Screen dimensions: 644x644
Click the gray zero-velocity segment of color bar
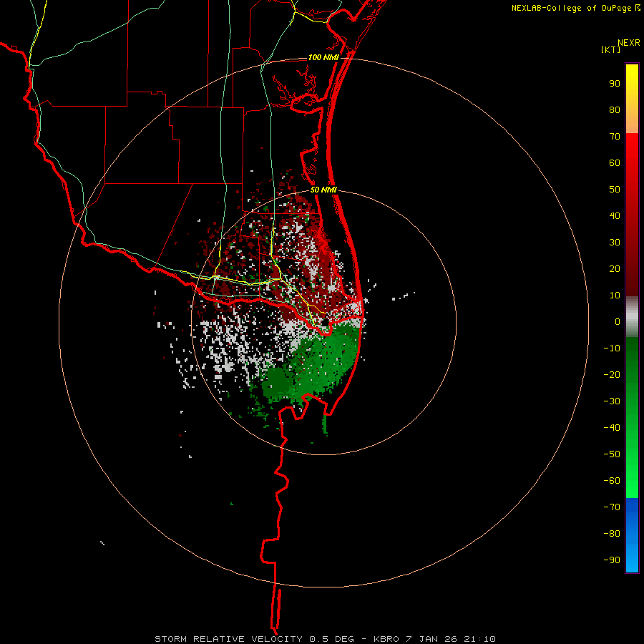(x=632, y=317)
